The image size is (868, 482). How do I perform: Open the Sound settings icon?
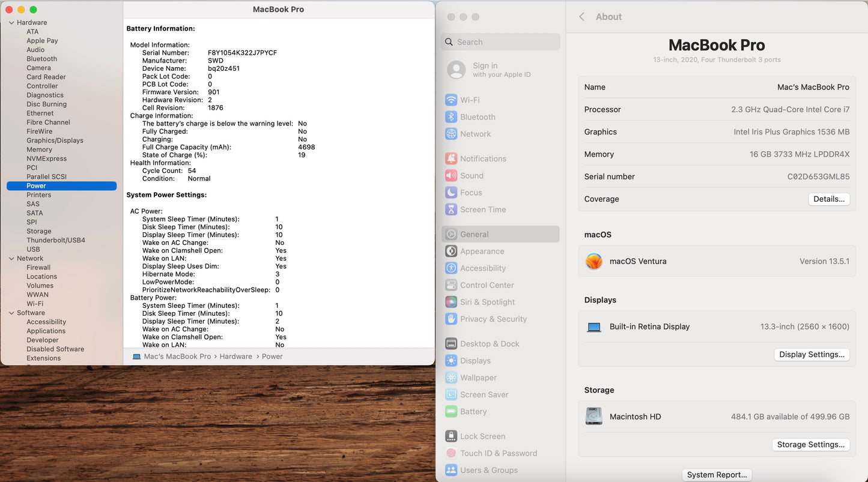tap(451, 176)
